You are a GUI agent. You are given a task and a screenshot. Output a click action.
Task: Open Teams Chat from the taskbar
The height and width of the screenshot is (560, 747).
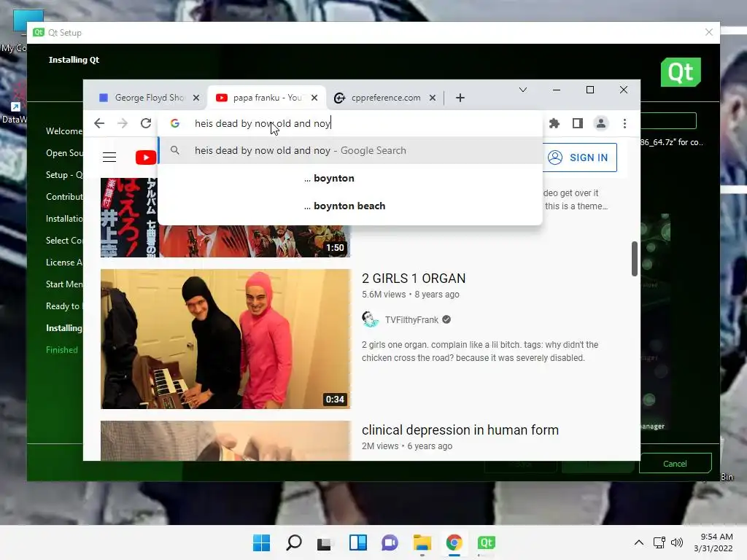(390, 542)
